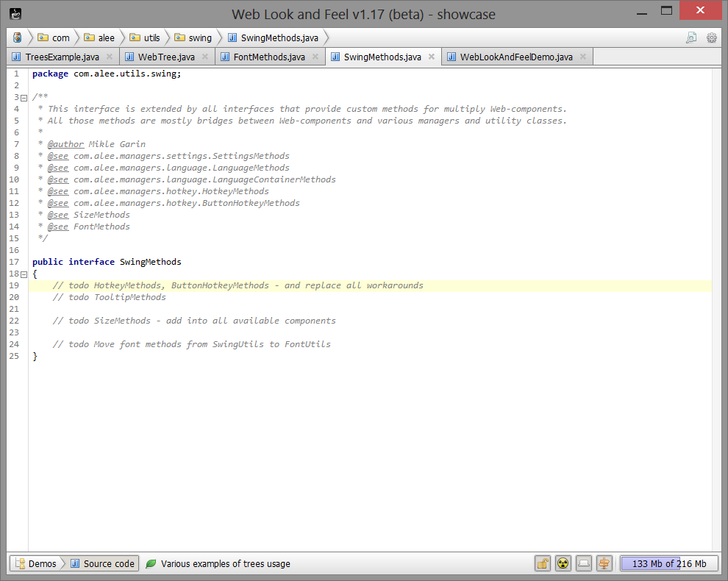Open the Demos breadcrumb in status bar
The width and height of the screenshot is (728, 581).
(36, 563)
